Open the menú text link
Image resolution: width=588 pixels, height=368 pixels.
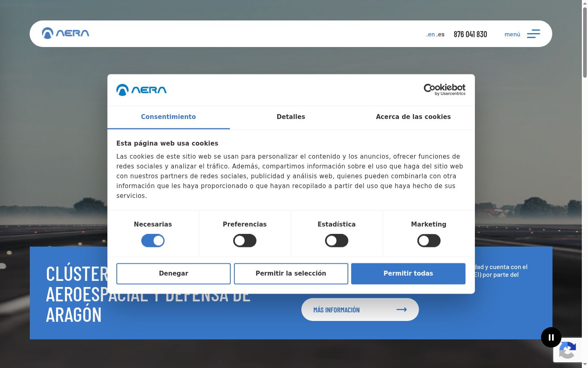pyautogui.click(x=512, y=34)
